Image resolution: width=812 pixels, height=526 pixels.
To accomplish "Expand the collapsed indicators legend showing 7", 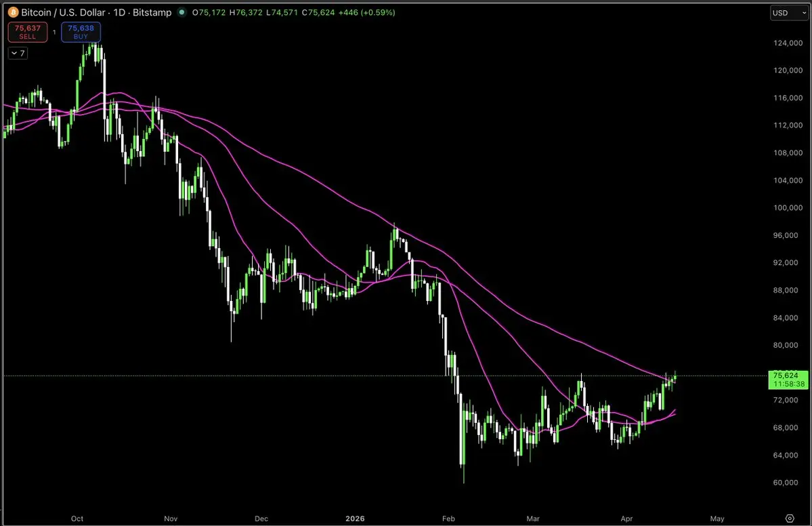I will click(x=18, y=53).
